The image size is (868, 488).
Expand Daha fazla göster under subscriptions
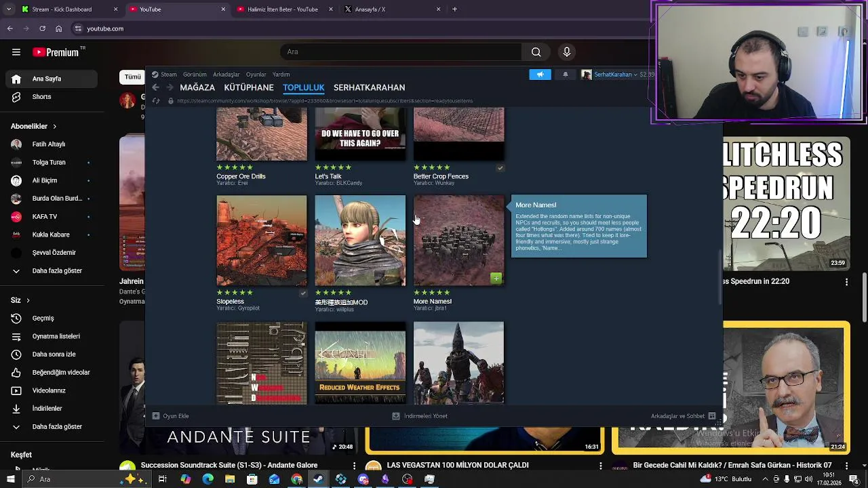tap(52, 271)
